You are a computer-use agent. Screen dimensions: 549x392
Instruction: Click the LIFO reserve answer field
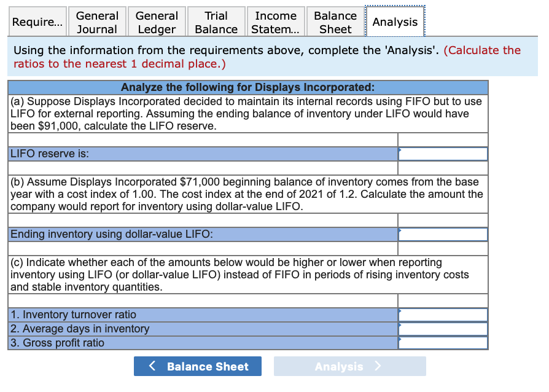tap(442, 154)
